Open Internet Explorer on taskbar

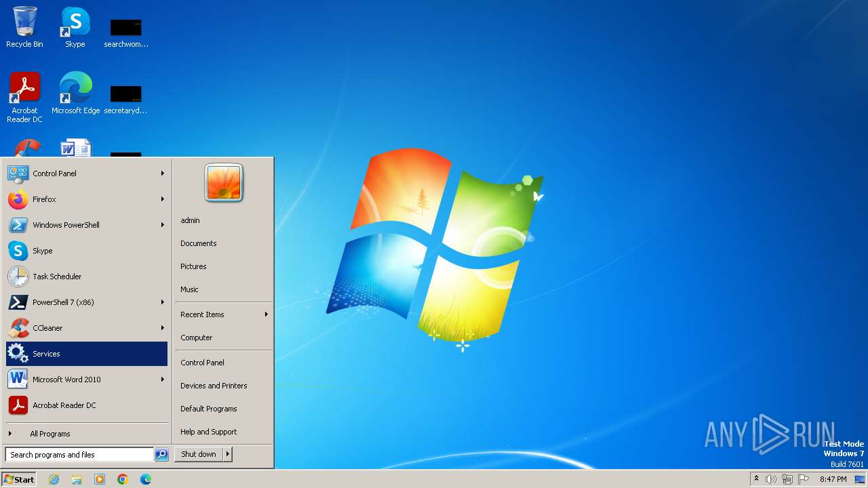point(54,479)
